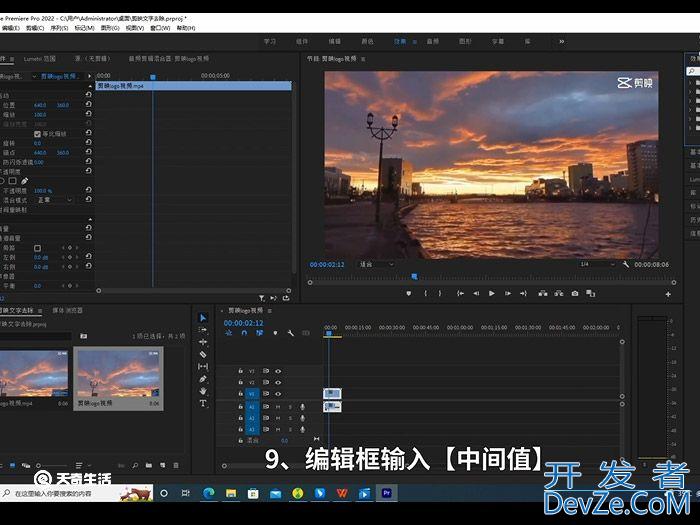Image resolution: width=700 pixels, height=525 pixels.
Task: Mute audio track A1
Action: coord(278,407)
